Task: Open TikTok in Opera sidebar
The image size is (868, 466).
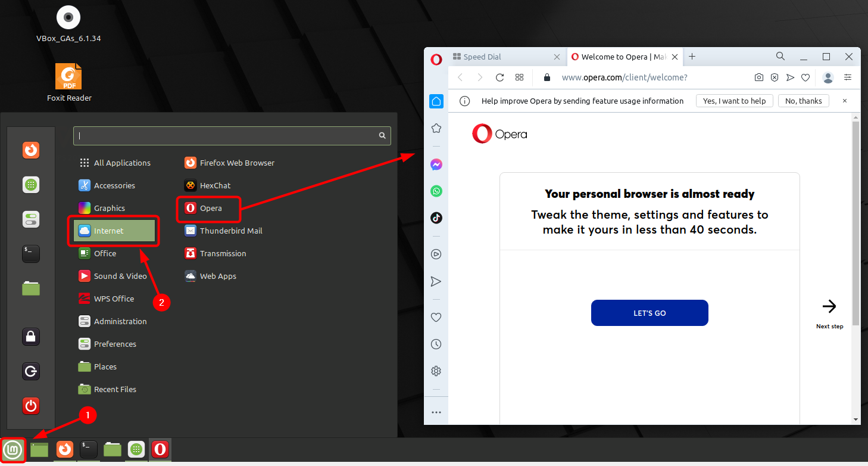Action: tap(436, 218)
